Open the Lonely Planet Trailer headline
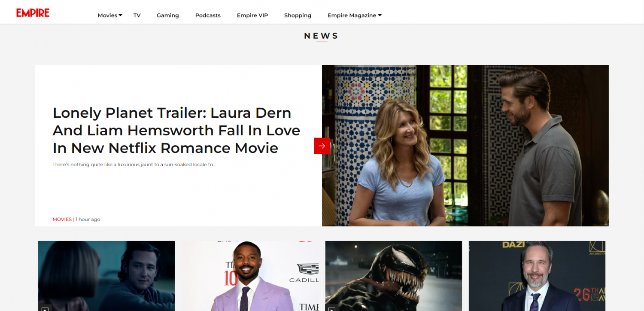Image resolution: width=644 pixels, height=311 pixels. tap(176, 130)
